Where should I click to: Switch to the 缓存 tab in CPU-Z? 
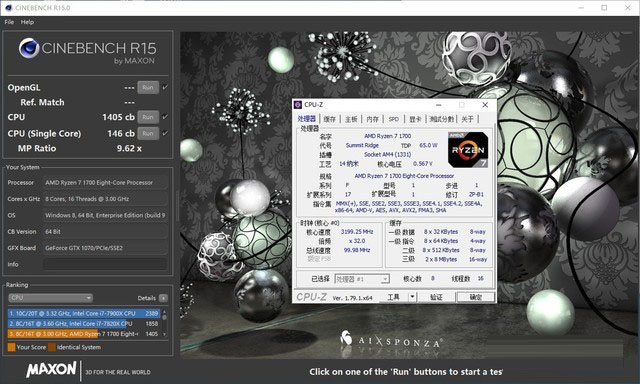(x=329, y=119)
